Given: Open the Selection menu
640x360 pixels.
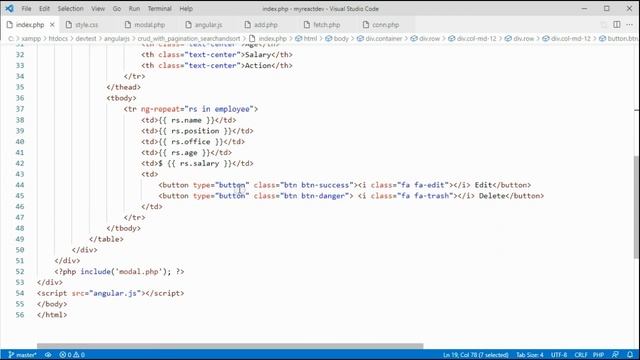Looking at the screenshot, I should tap(70, 9).
